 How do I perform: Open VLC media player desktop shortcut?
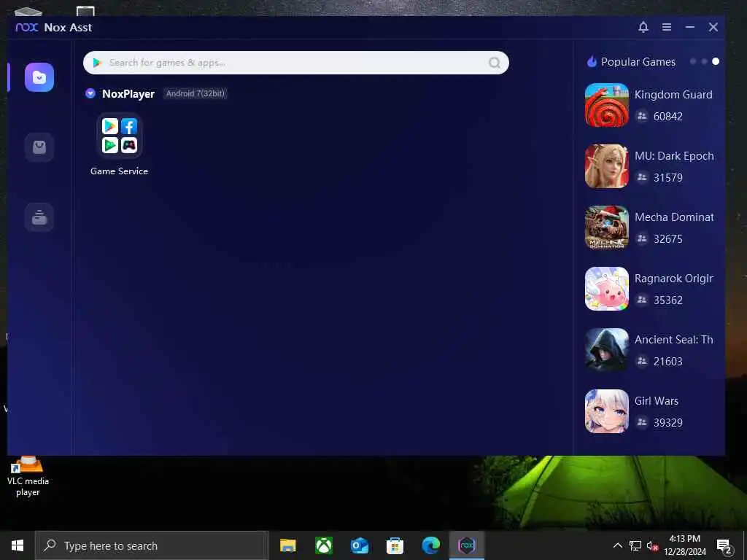tap(28, 476)
